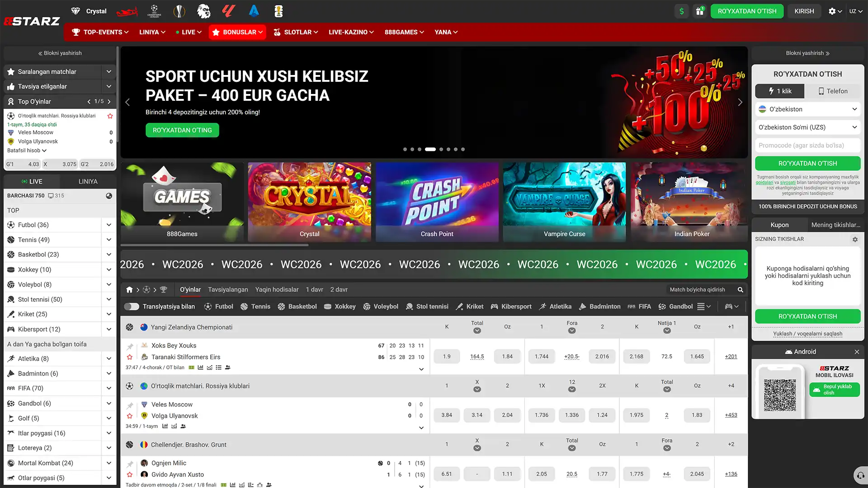Open Yuklash / voqealarni saqlash link

point(807,334)
